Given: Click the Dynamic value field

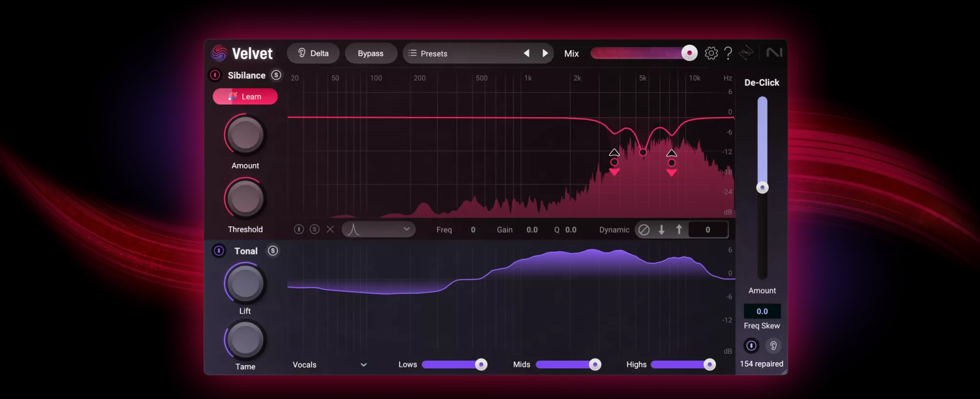Looking at the screenshot, I should pyautogui.click(x=708, y=230).
